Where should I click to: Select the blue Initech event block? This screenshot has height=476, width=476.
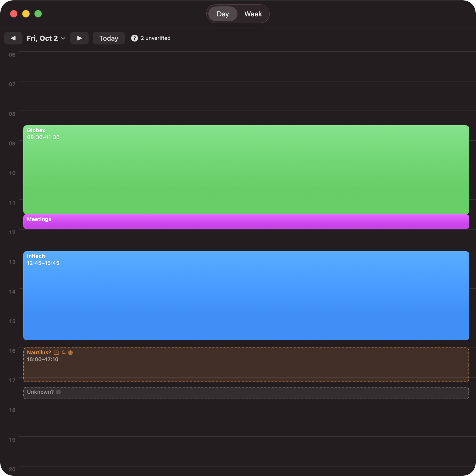coord(246,296)
